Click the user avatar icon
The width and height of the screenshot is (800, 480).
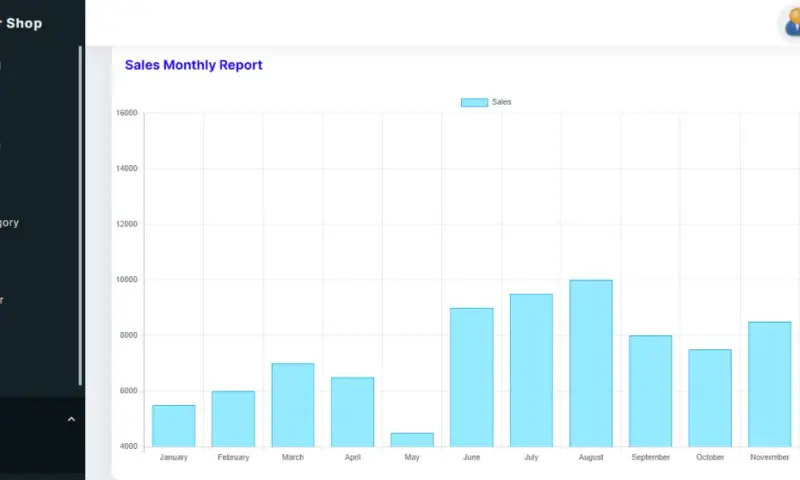click(790, 24)
